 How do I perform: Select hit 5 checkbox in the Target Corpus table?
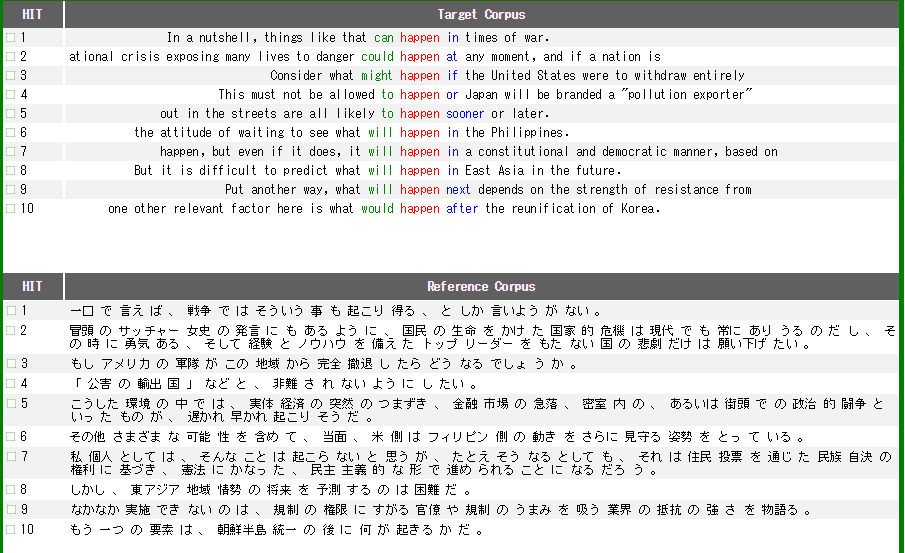coord(10,114)
